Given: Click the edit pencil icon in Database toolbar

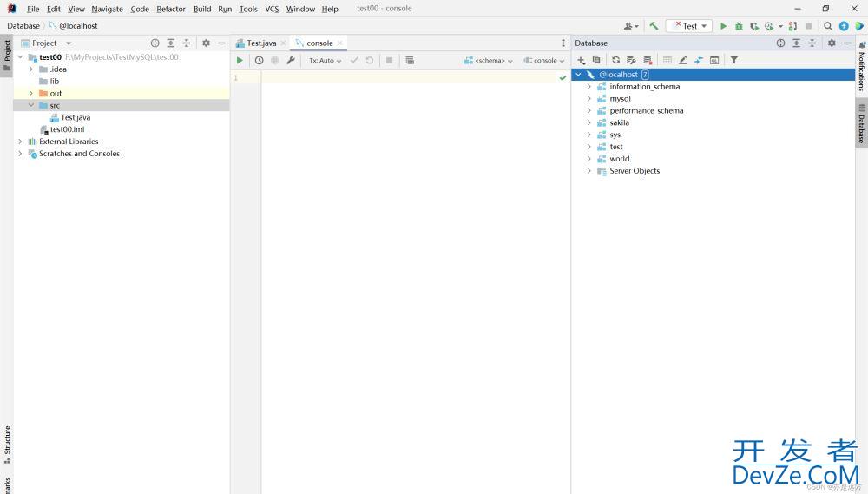Looking at the screenshot, I should 683,60.
